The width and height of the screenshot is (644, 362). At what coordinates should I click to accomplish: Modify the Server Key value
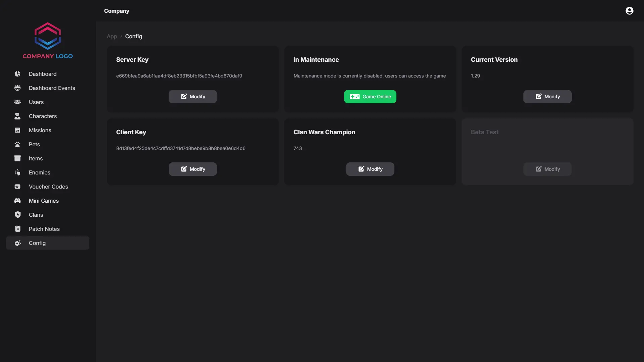pyautogui.click(x=192, y=96)
